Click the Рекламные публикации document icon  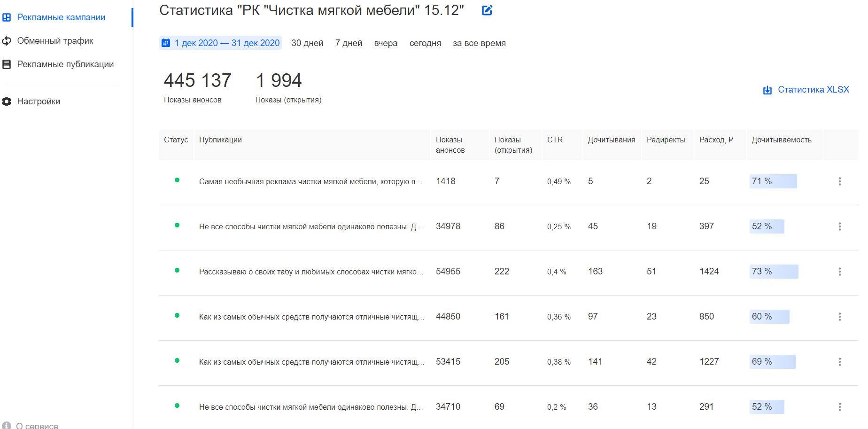pyautogui.click(x=7, y=64)
